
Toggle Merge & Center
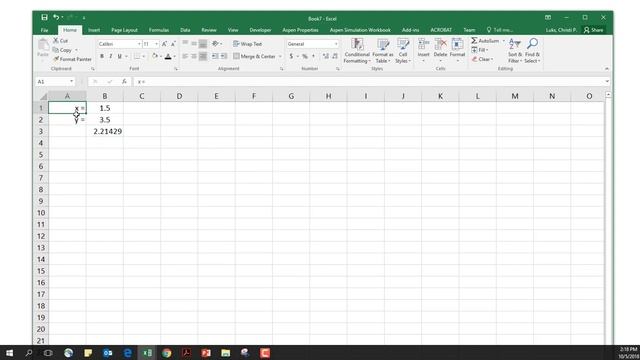pos(254,56)
